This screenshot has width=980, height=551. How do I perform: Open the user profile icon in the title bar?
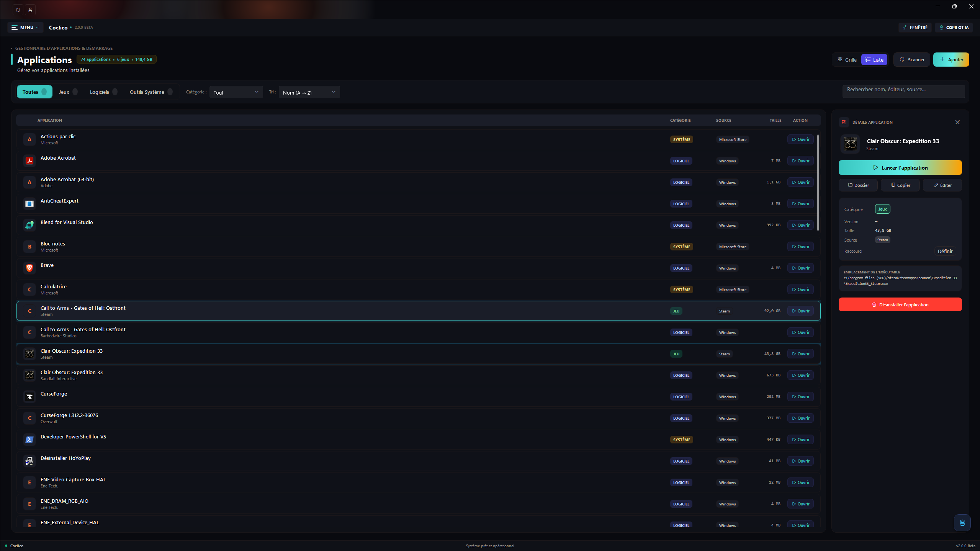[x=30, y=10]
